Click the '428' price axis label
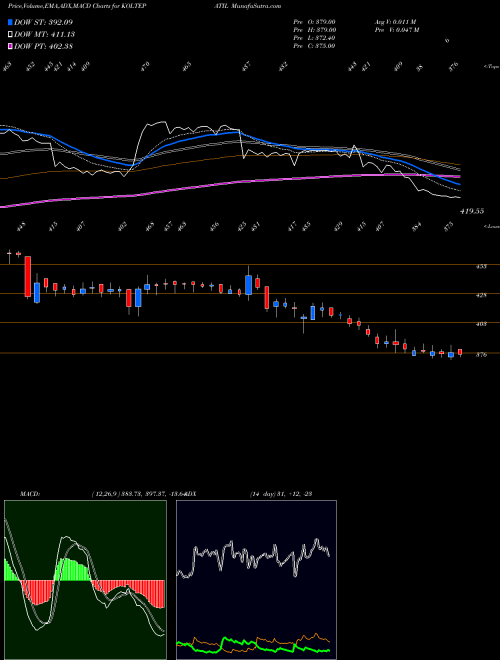The height and width of the screenshot is (660, 500). click(481, 295)
